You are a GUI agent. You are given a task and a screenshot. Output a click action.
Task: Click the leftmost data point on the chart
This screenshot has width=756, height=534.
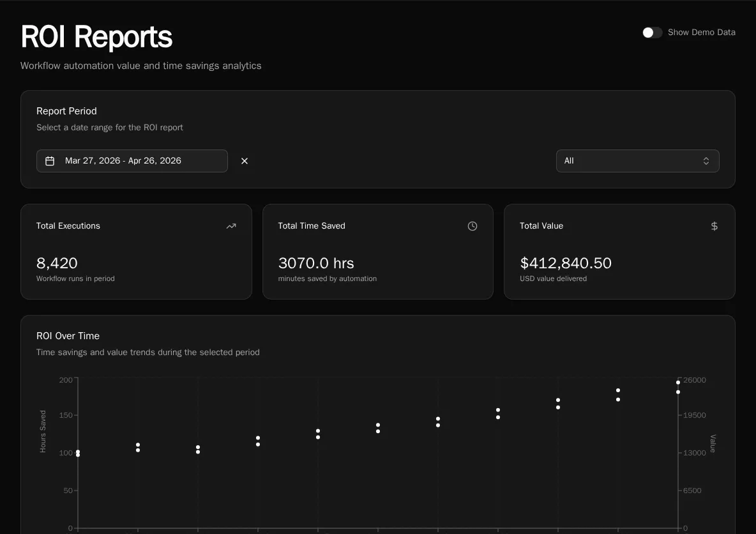point(78,454)
